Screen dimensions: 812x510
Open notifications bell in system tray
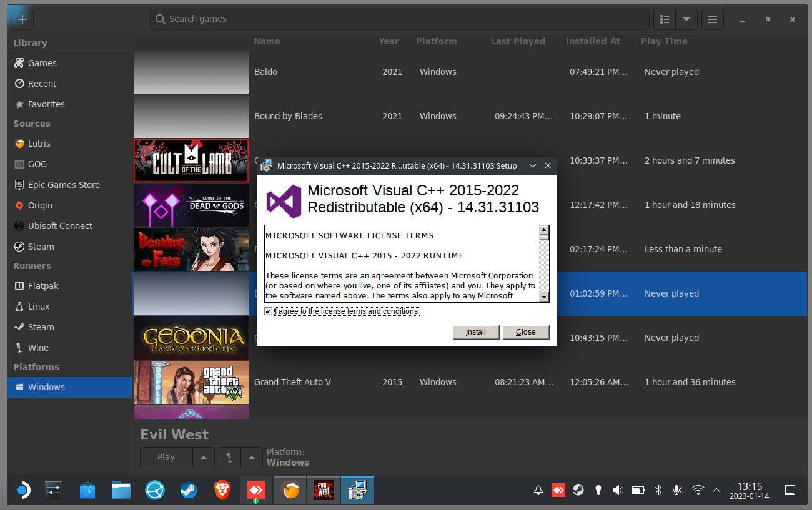click(538, 491)
